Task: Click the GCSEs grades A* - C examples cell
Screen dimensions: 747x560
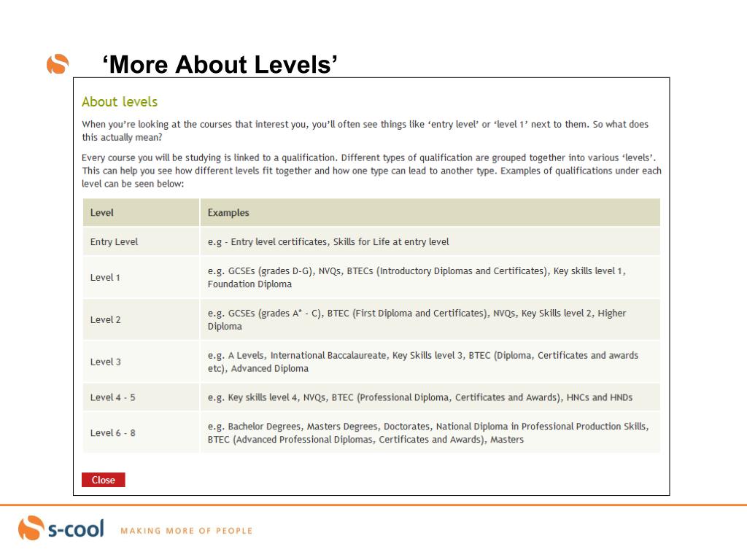Action: 430,319
